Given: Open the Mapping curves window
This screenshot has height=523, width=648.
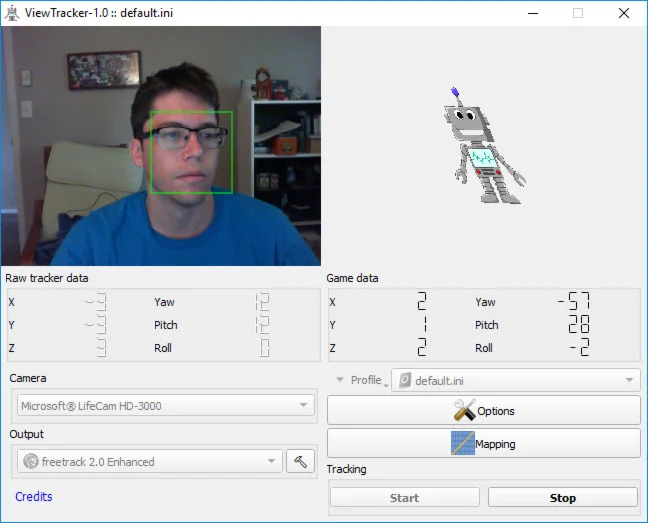Looking at the screenshot, I should (484, 443).
